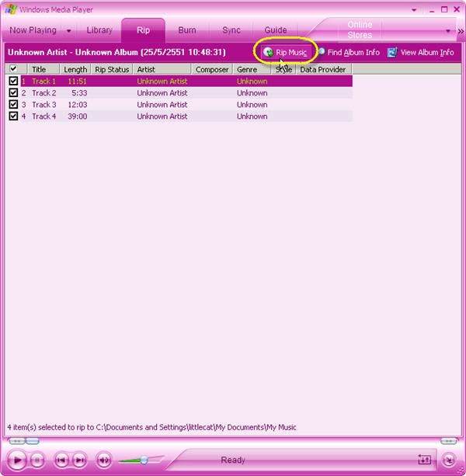Screen dimensions: 466x476
Task: Sort by the Length column header
Action: click(75, 69)
